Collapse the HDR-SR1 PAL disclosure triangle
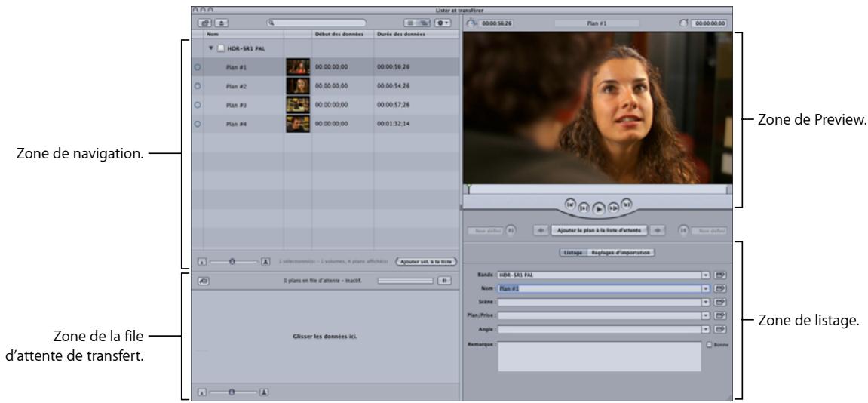The image size is (868, 403). [x=211, y=48]
